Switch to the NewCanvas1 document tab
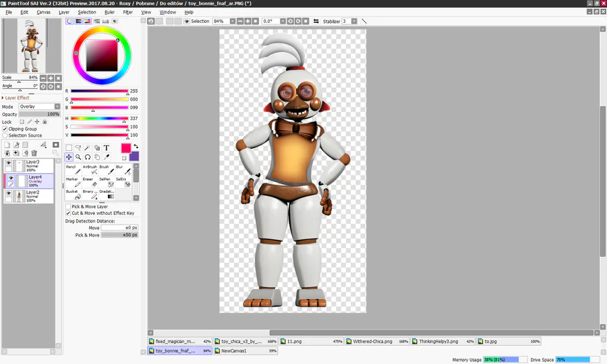 click(245, 351)
